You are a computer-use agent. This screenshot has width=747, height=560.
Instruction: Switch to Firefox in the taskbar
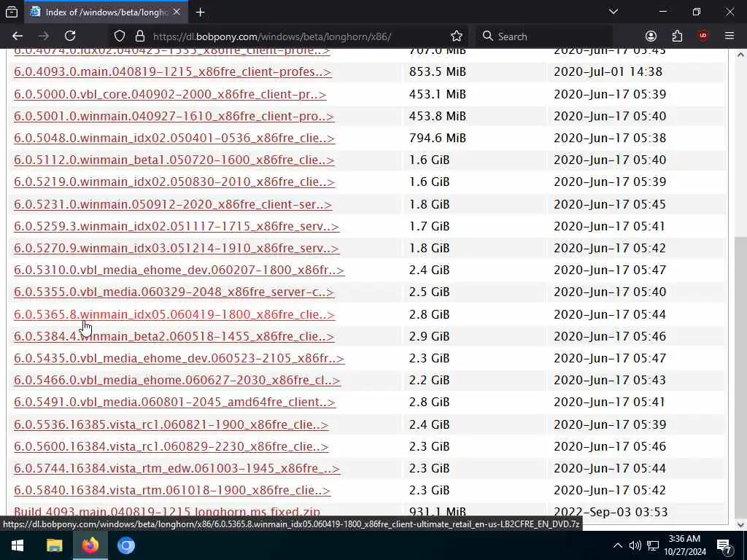(x=90, y=545)
